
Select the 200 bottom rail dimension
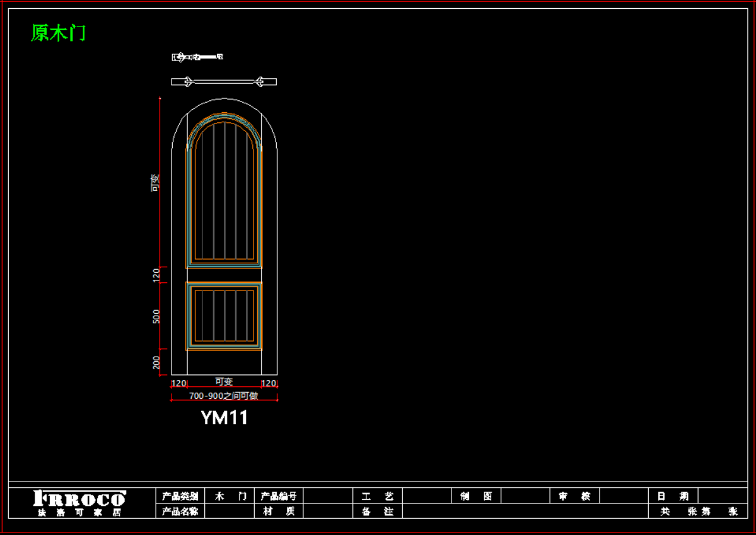pyautogui.click(x=157, y=362)
